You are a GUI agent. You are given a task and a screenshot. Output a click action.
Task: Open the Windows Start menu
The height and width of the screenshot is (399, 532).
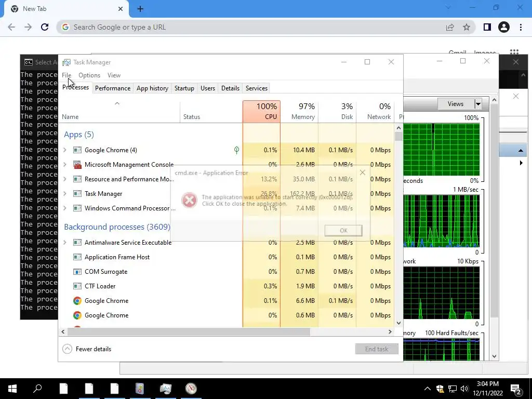click(12, 389)
